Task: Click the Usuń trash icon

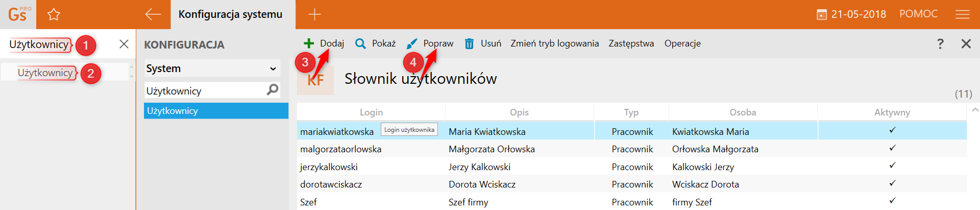Action: tap(469, 43)
